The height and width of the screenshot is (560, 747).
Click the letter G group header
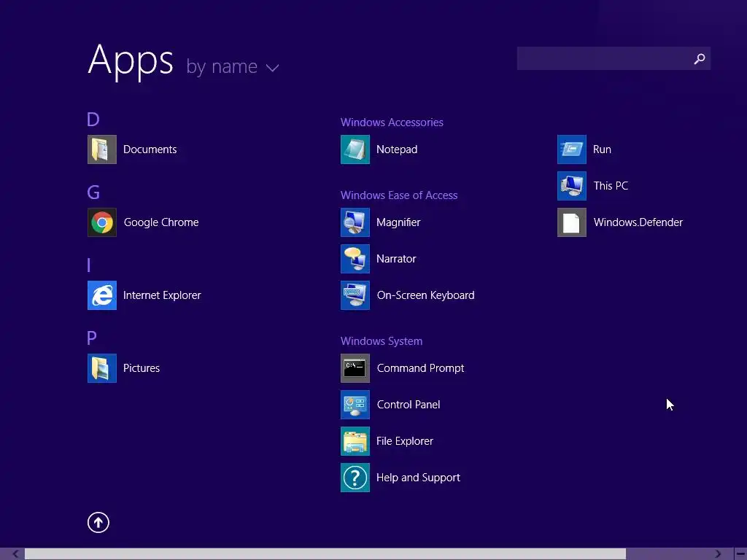[x=93, y=192]
